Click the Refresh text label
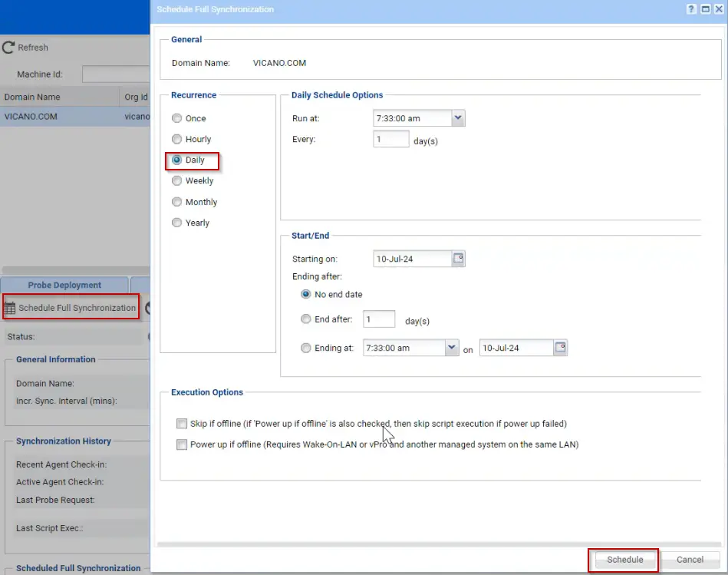728x575 pixels. pos(33,48)
